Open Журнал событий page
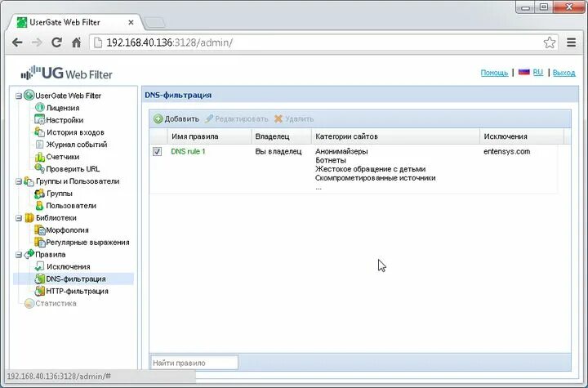The height and width of the screenshot is (388, 588). pos(77,145)
